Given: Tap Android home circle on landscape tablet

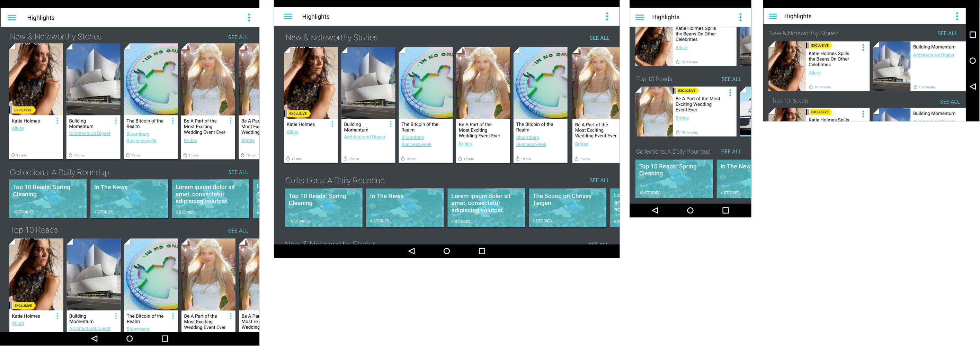Looking at the screenshot, I should coord(447,251).
